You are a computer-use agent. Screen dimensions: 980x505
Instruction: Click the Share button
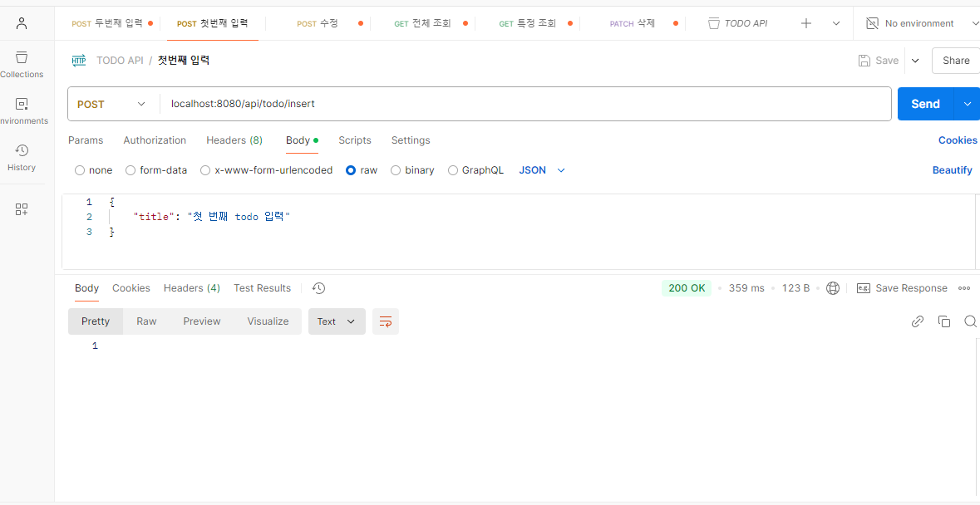coord(956,61)
